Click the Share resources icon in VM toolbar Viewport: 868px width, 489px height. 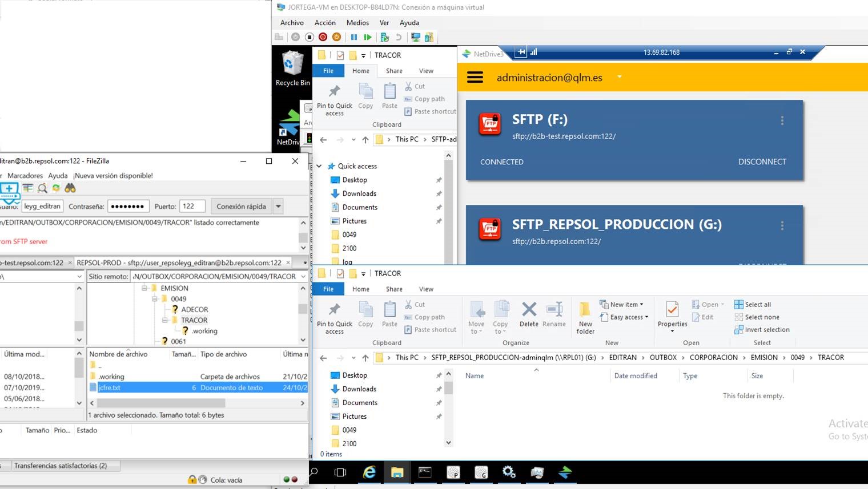click(429, 37)
